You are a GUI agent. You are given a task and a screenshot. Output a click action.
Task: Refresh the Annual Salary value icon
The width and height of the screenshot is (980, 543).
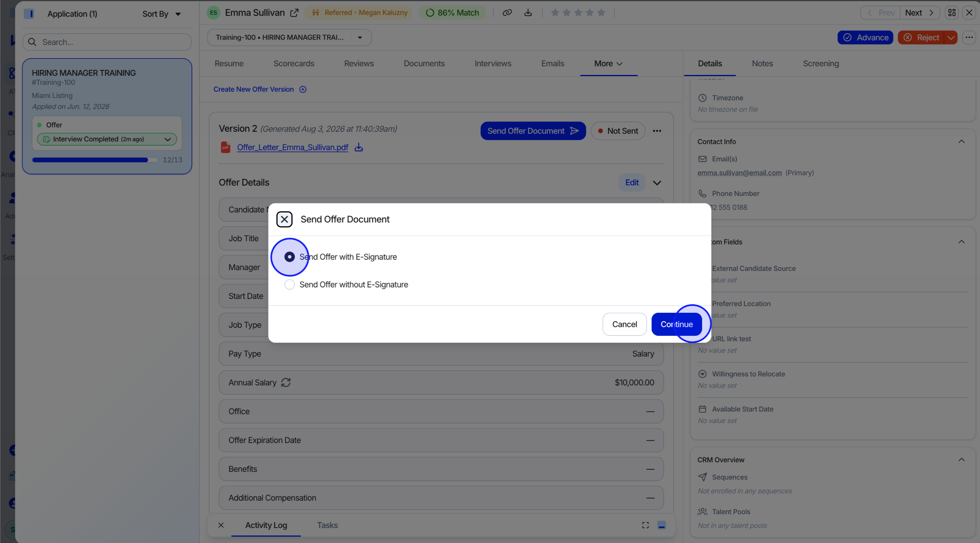click(x=286, y=382)
